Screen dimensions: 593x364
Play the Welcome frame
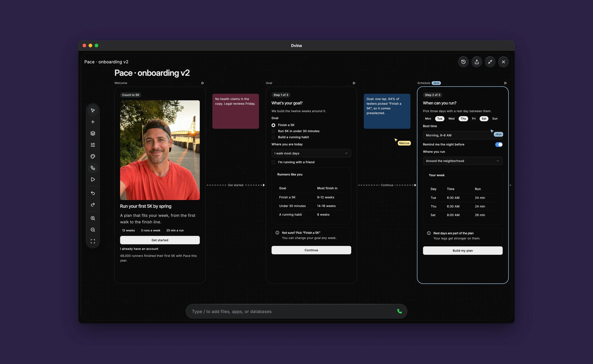pyautogui.click(x=202, y=83)
